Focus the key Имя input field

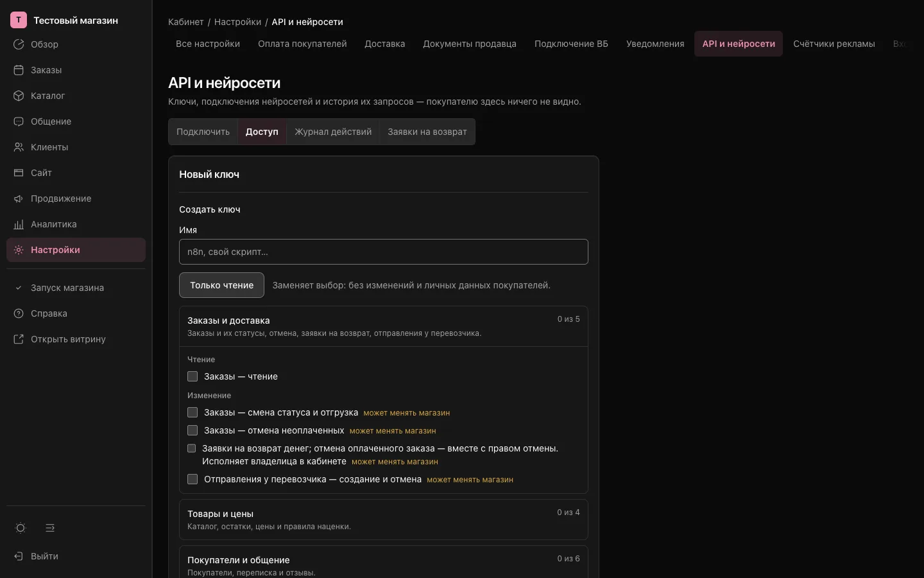[x=384, y=252]
